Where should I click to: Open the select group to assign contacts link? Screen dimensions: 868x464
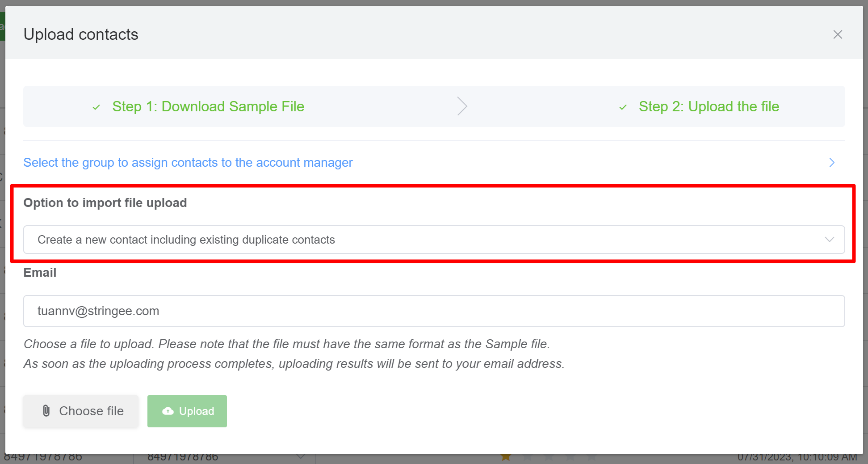tap(188, 162)
